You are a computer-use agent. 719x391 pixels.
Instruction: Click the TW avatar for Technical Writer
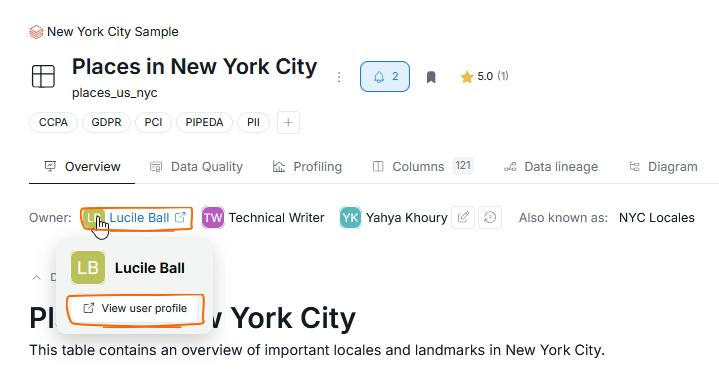point(213,217)
